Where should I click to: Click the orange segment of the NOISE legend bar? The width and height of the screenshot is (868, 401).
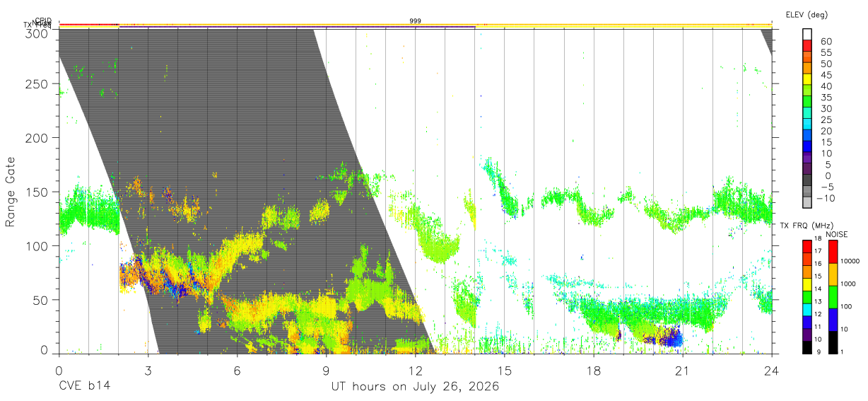pyautogui.click(x=832, y=274)
